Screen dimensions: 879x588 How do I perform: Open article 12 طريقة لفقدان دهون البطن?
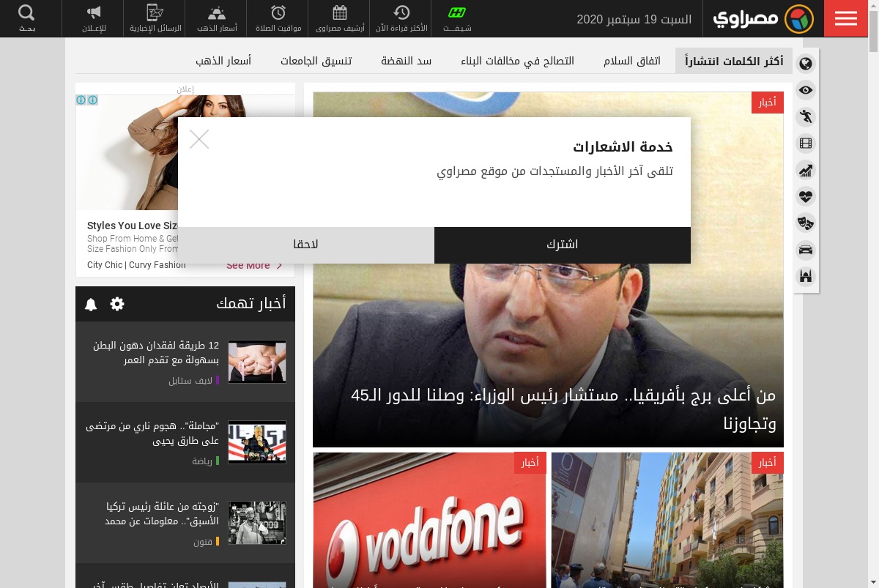tap(157, 353)
